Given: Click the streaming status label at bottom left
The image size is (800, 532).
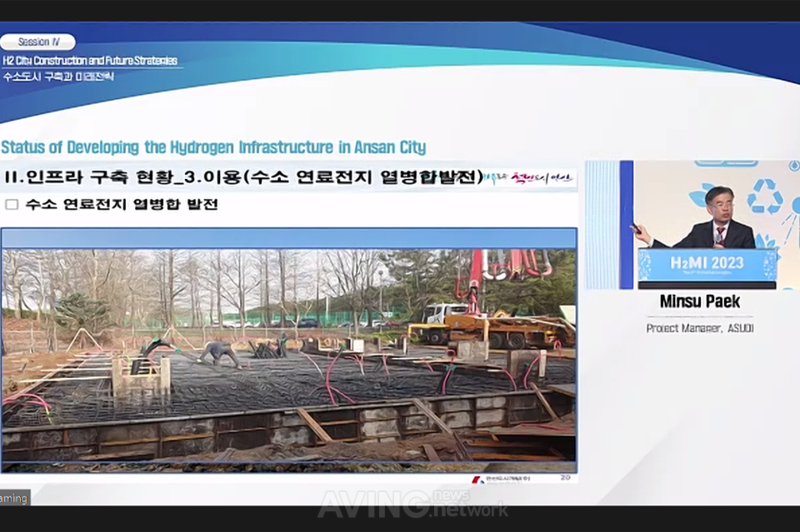Looking at the screenshot, I should point(14,498).
